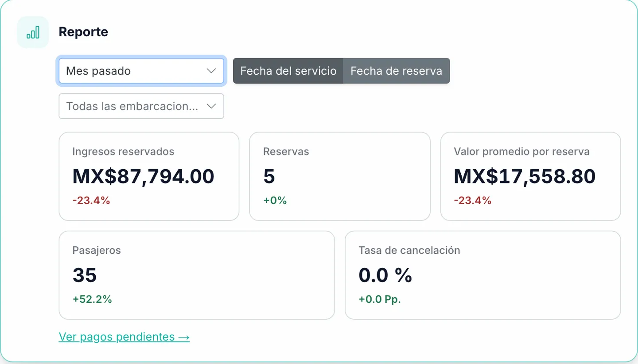Click the 'Pasajeros' card label

(x=97, y=251)
